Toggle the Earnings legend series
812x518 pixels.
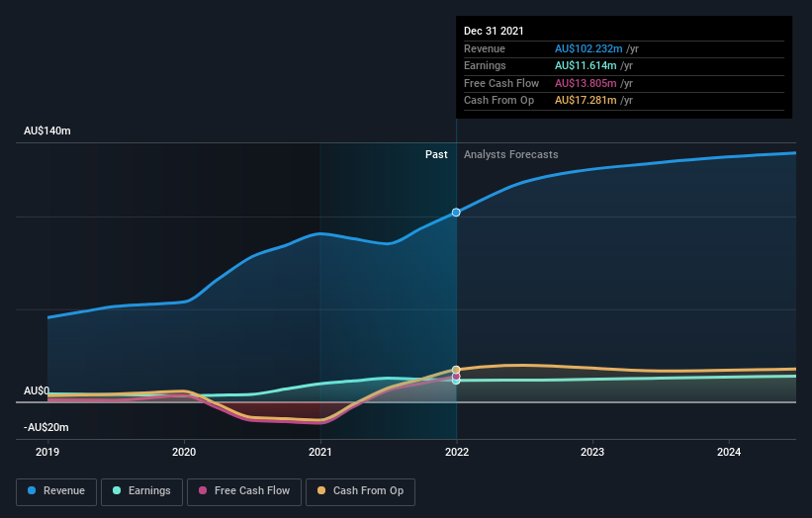click(x=141, y=491)
